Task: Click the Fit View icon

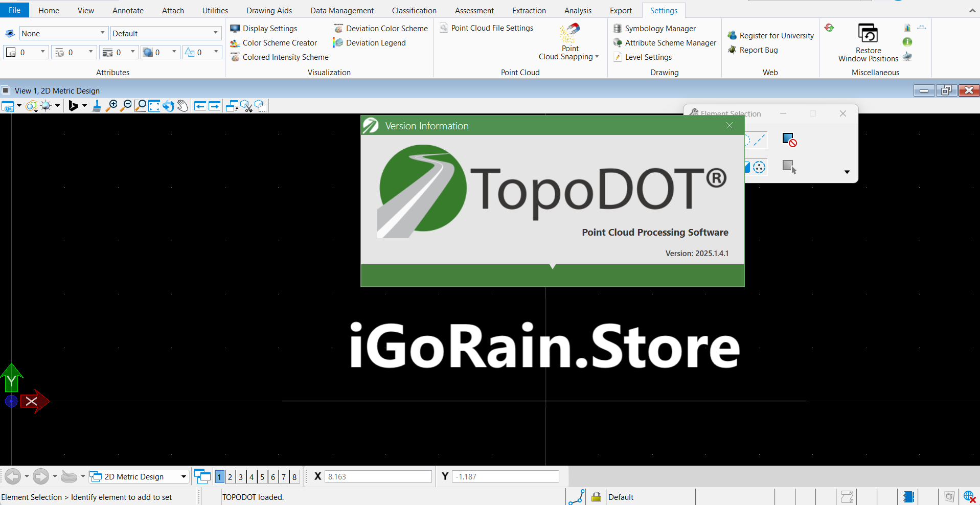Action: 154,106
